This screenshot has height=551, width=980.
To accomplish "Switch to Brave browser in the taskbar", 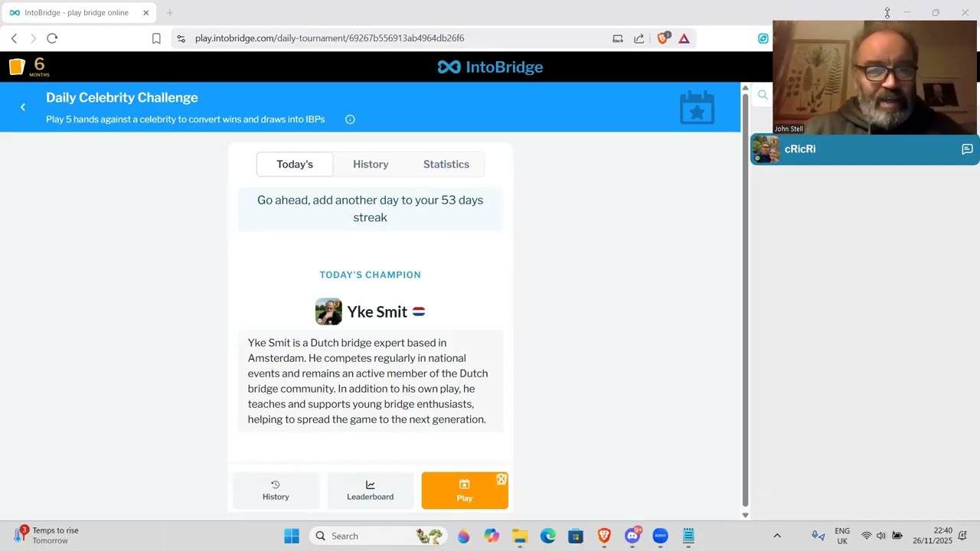I will (604, 536).
